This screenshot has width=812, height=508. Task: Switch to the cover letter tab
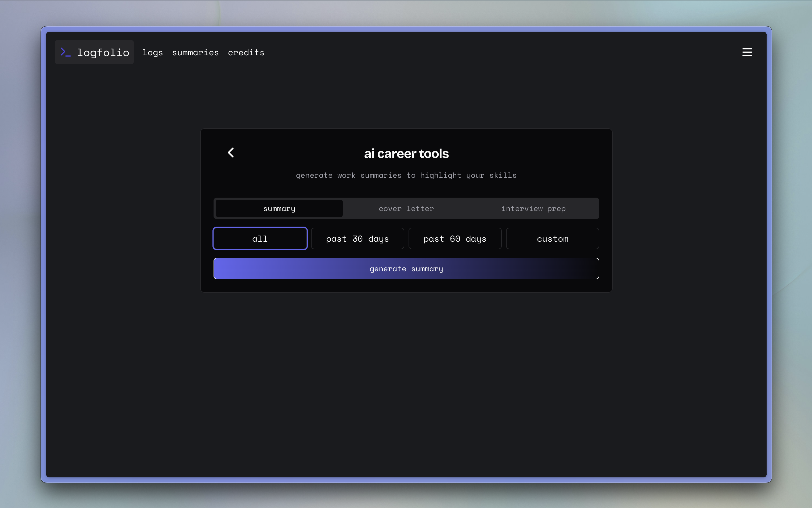(x=406, y=208)
